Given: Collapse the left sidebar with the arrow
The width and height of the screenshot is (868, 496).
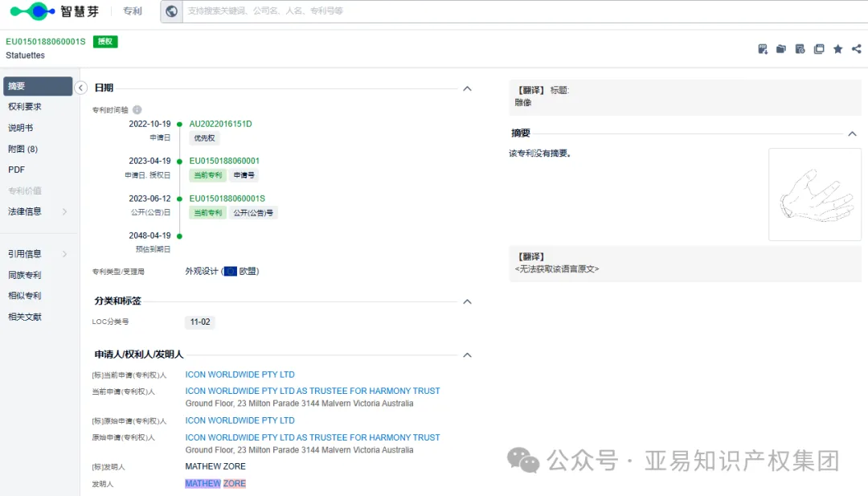Looking at the screenshot, I should [x=80, y=88].
